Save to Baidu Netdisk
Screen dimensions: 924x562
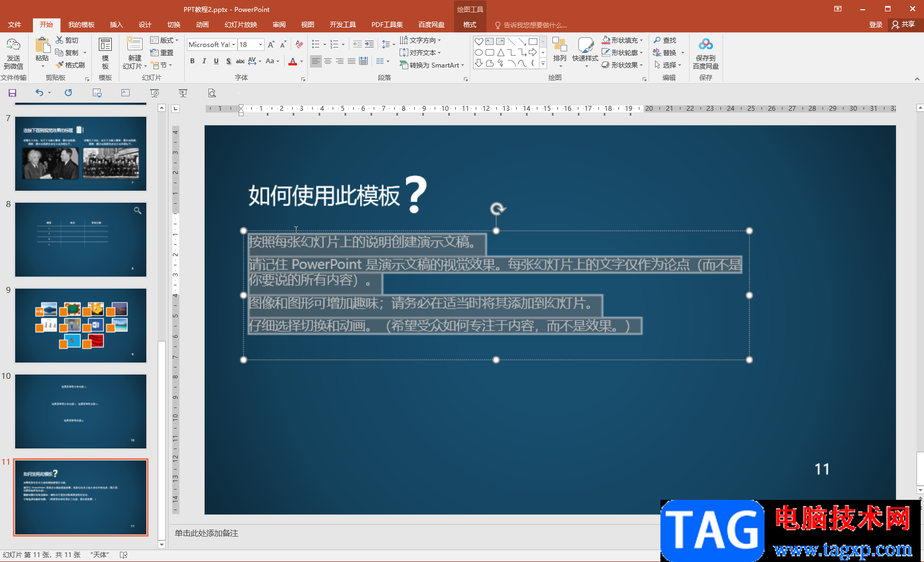[705, 53]
